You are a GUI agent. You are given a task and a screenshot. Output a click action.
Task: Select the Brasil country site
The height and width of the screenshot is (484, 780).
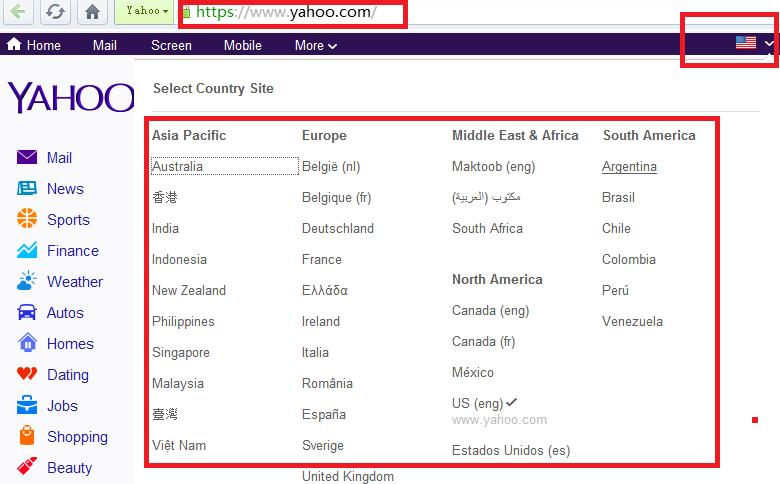click(x=618, y=197)
